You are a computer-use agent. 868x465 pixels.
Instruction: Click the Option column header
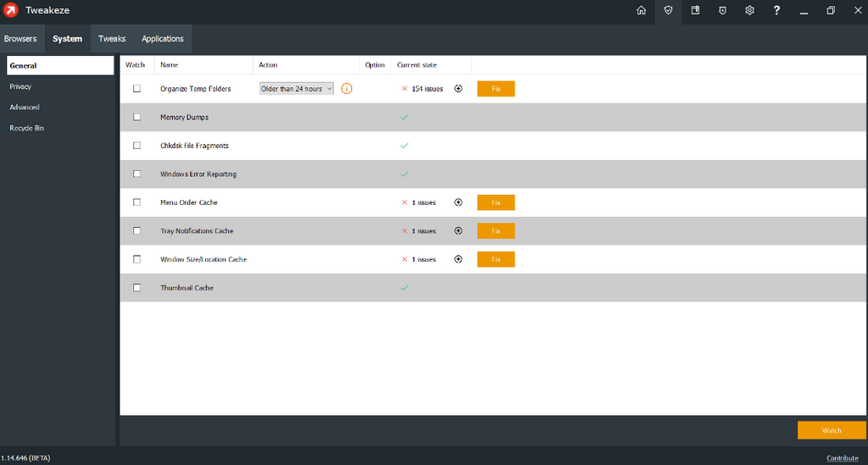375,64
